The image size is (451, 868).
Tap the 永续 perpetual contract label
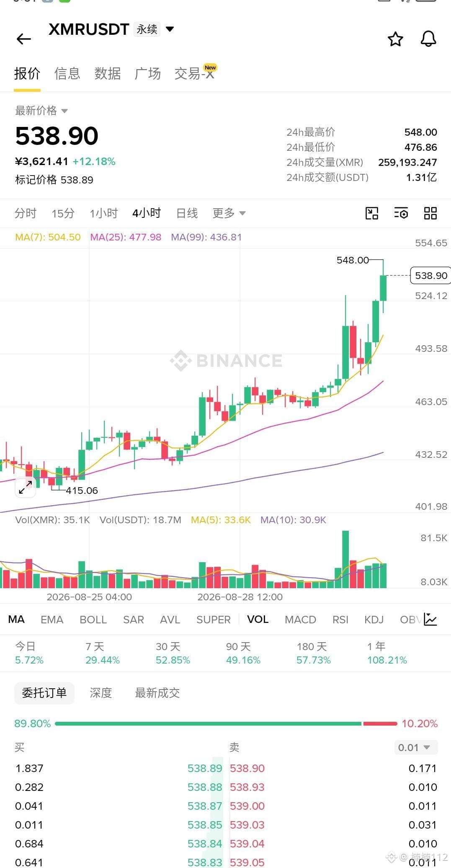[x=147, y=29]
